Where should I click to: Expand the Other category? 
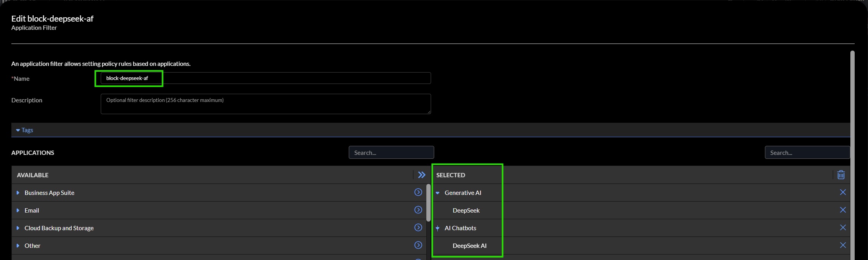[x=18, y=245]
